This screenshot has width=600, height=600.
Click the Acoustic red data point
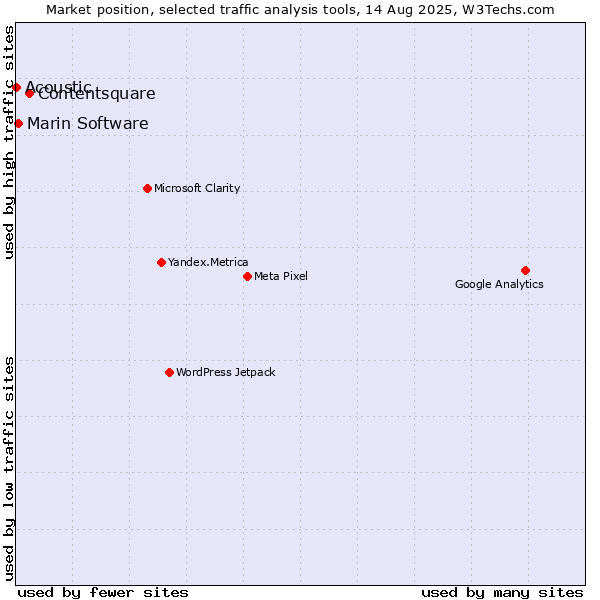pos(16,88)
